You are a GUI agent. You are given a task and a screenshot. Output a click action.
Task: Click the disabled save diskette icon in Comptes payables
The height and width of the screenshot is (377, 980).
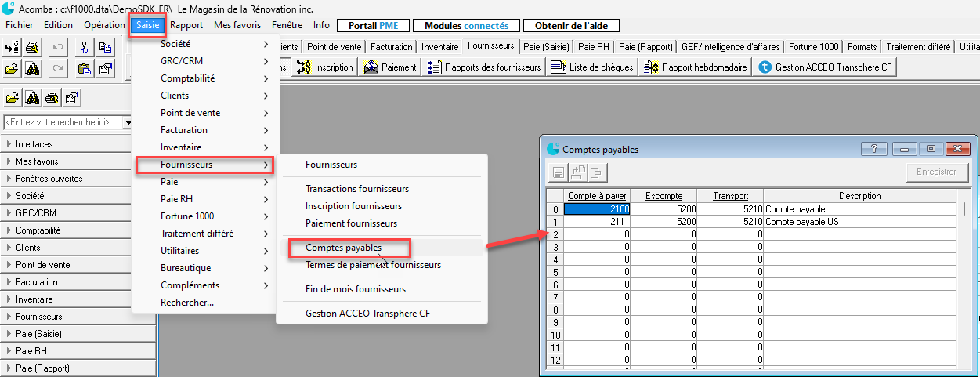click(559, 172)
